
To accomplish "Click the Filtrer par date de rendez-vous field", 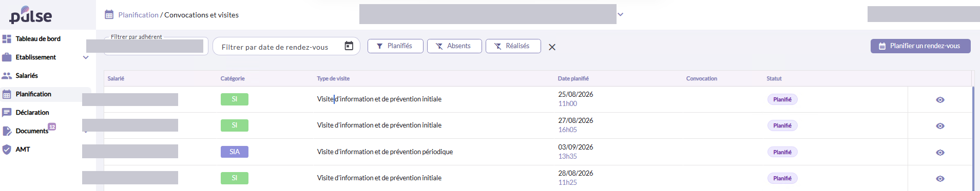I will [x=286, y=46].
